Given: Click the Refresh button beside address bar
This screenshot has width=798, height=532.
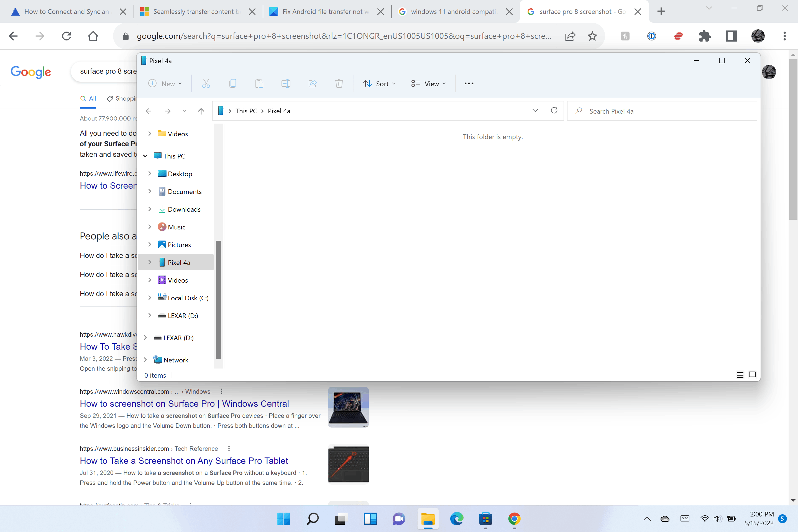Looking at the screenshot, I should (x=554, y=111).
